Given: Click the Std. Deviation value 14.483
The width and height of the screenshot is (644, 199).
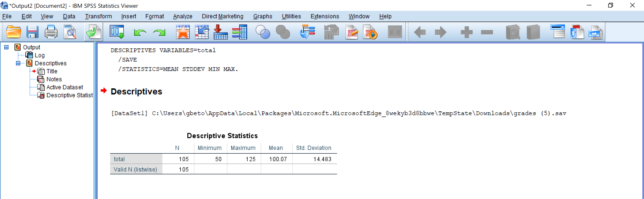Looking at the screenshot, I should coord(322,159).
